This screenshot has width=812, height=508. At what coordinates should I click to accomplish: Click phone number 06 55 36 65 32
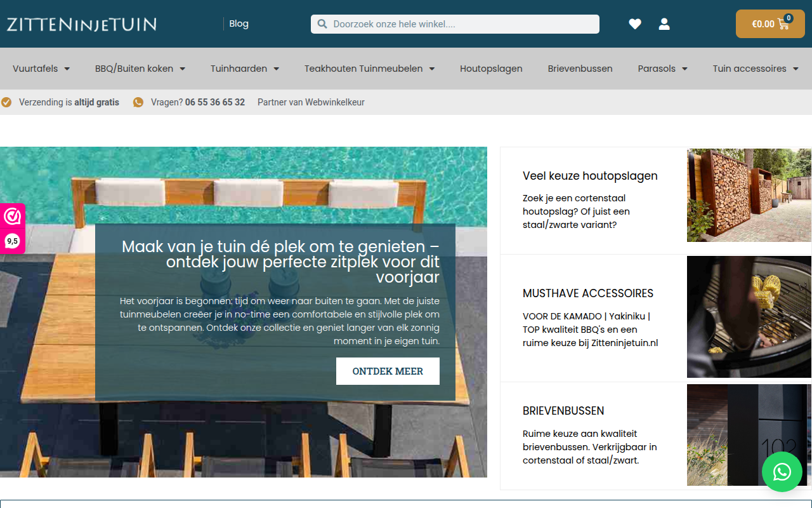[x=215, y=102]
